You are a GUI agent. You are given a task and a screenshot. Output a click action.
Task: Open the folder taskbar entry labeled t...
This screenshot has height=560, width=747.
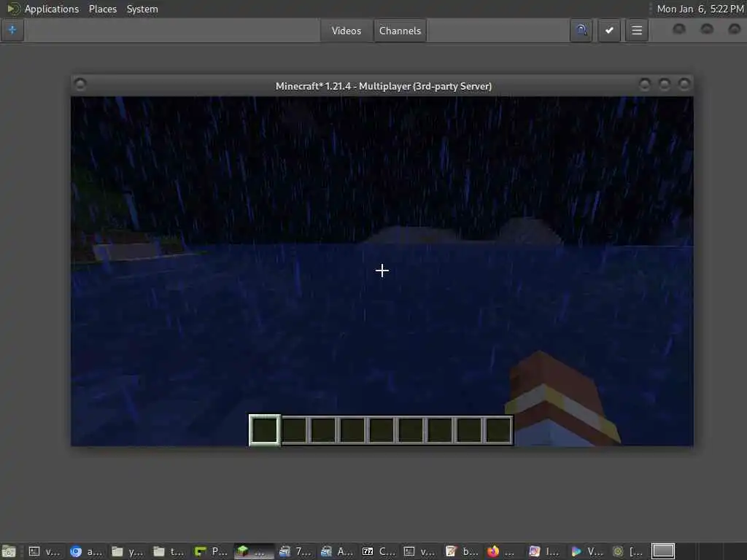click(169, 551)
